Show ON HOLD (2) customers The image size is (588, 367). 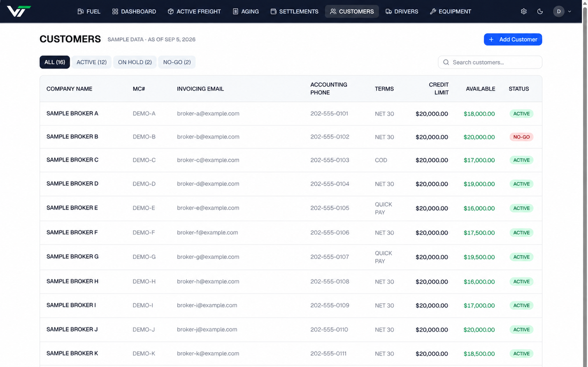coord(135,62)
